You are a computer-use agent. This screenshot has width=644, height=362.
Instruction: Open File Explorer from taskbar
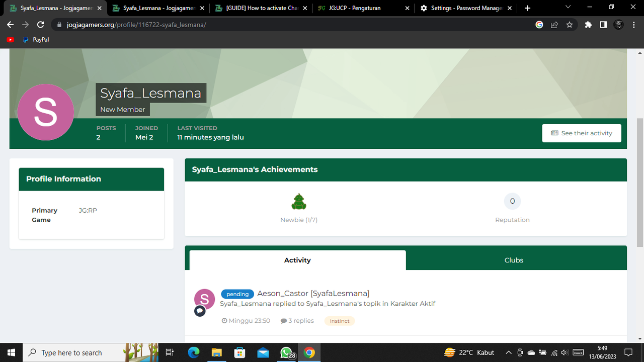[x=217, y=352]
